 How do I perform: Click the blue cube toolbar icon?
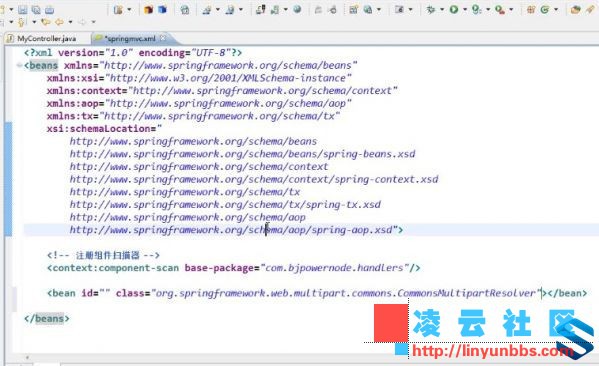(162, 10)
